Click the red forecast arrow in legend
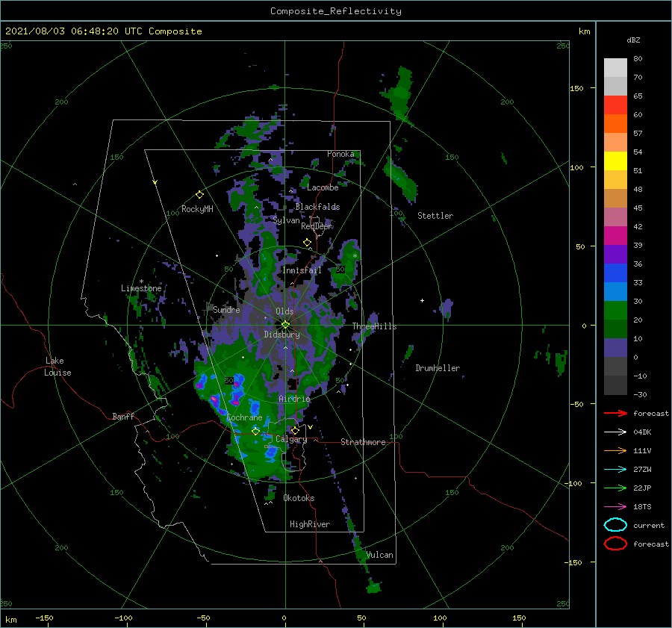 tap(615, 413)
